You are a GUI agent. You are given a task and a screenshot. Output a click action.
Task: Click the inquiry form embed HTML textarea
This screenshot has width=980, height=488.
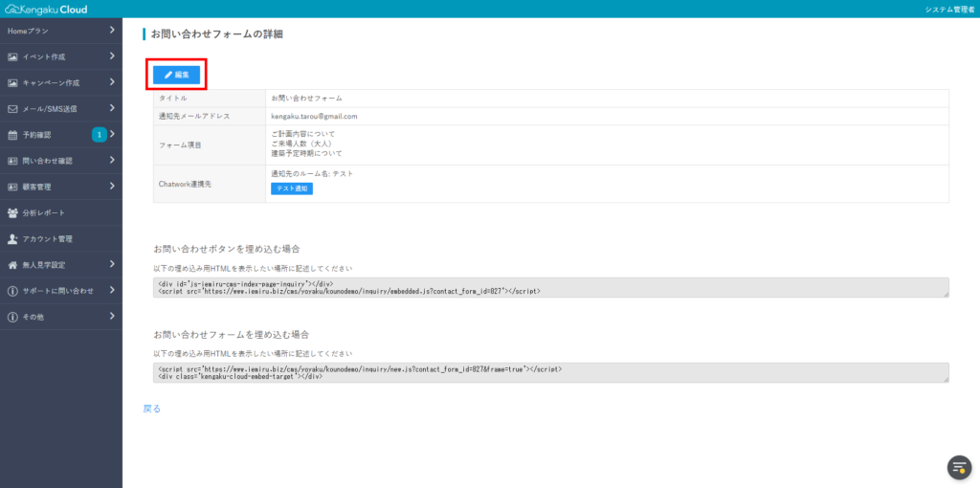pos(550,372)
